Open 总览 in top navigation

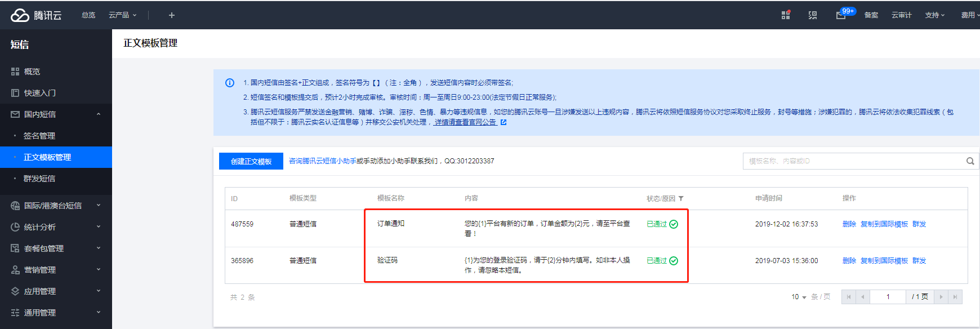coord(88,15)
